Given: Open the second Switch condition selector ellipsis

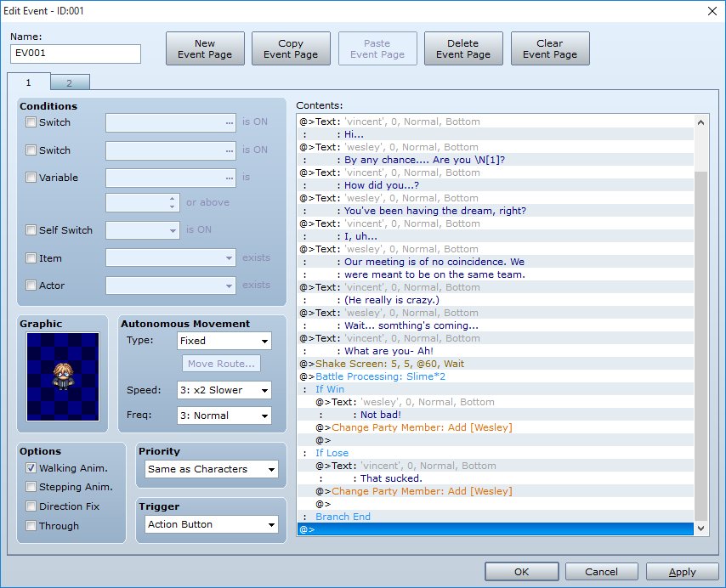Looking at the screenshot, I should 230,150.
